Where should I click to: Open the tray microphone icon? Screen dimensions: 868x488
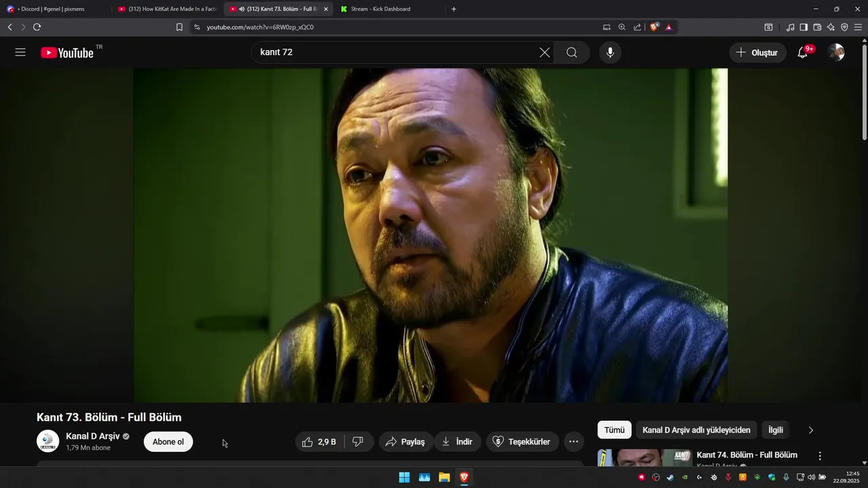(786, 477)
